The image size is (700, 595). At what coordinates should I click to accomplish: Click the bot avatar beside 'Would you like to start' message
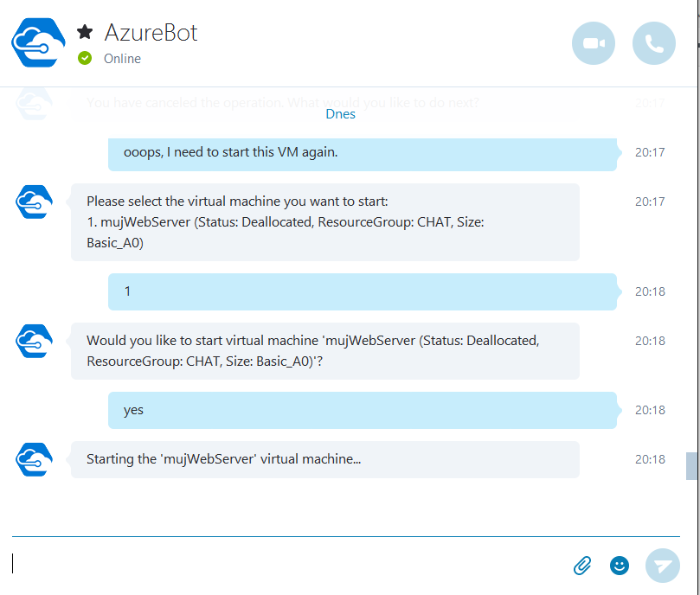[x=35, y=341]
